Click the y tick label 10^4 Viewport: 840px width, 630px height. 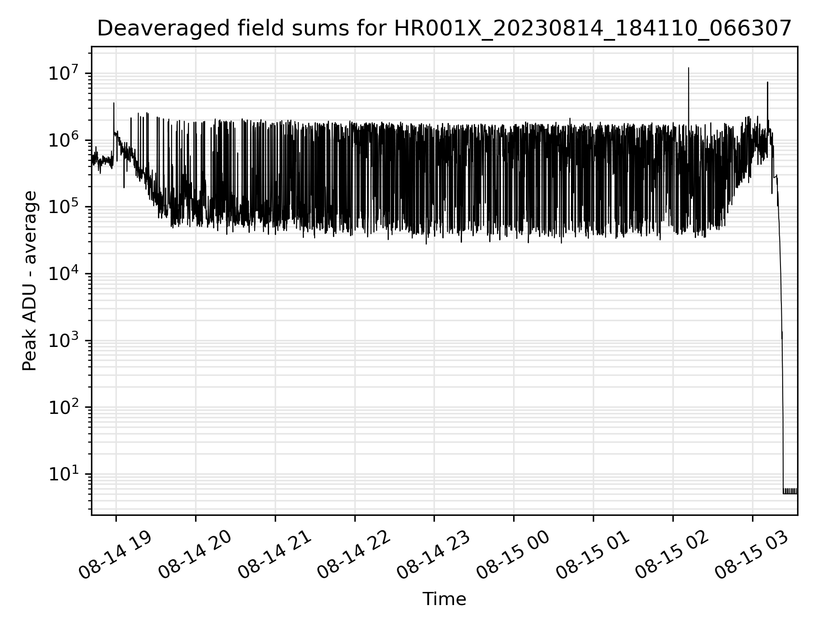click(63, 273)
